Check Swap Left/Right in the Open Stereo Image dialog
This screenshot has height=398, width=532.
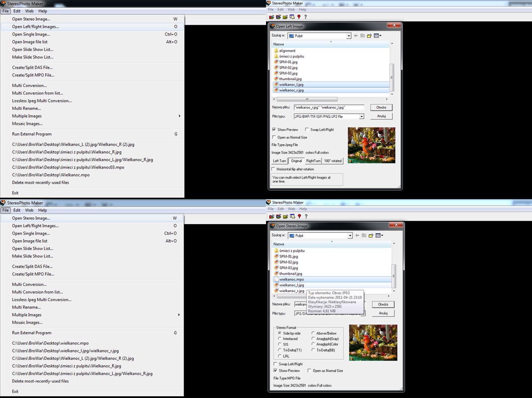pyautogui.click(x=275, y=364)
